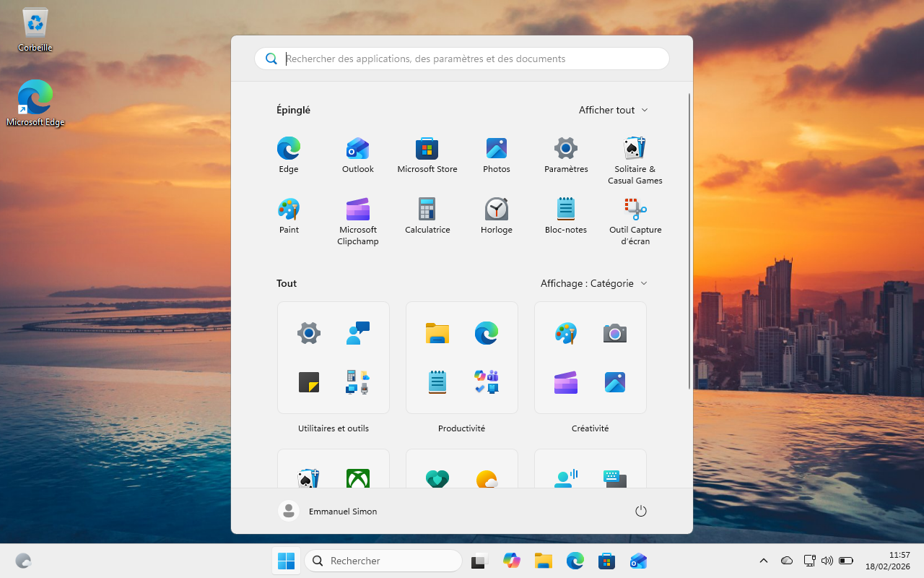Click the taskbar Rechercher search box
Viewport: 924px width, 578px height.
coord(383,561)
